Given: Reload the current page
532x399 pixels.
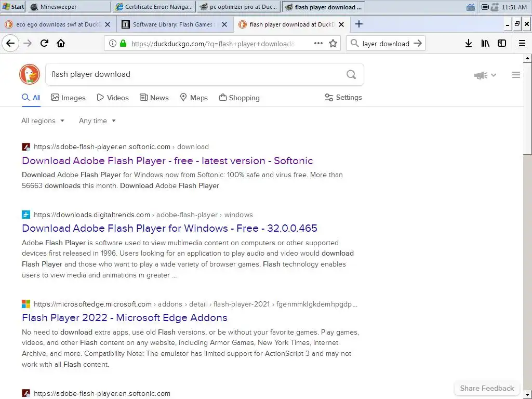Looking at the screenshot, I should (x=45, y=43).
